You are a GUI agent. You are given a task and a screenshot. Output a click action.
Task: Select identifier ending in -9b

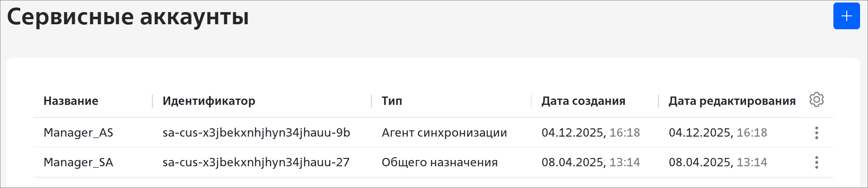click(256, 133)
